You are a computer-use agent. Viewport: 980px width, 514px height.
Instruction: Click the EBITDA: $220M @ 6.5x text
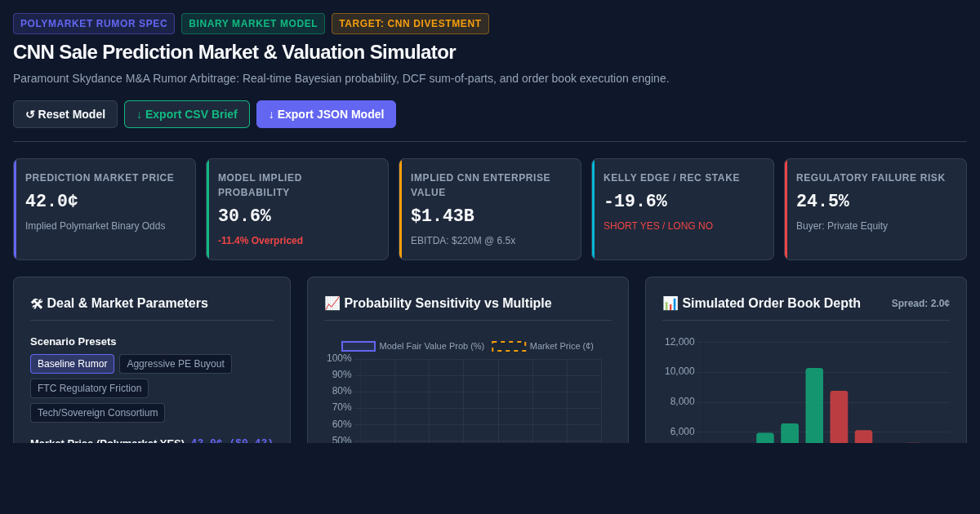[x=463, y=241]
